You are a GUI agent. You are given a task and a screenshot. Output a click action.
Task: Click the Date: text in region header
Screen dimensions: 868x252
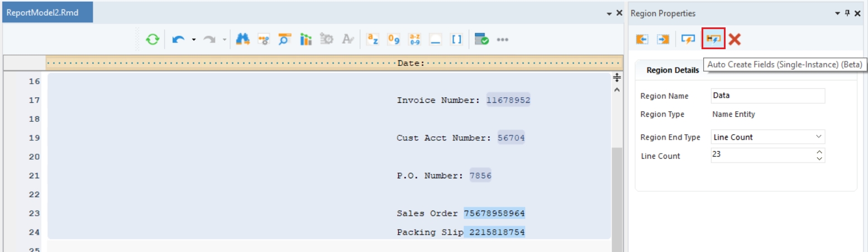(x=411, y=63)
